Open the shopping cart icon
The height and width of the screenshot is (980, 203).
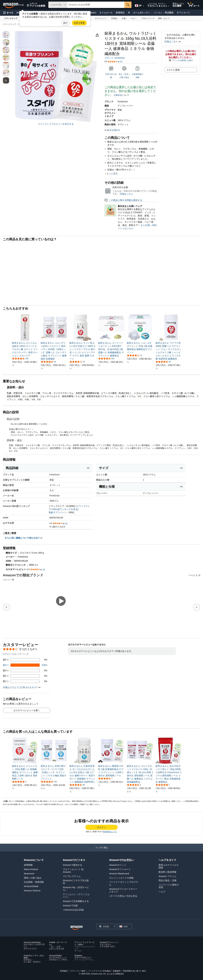193,5
